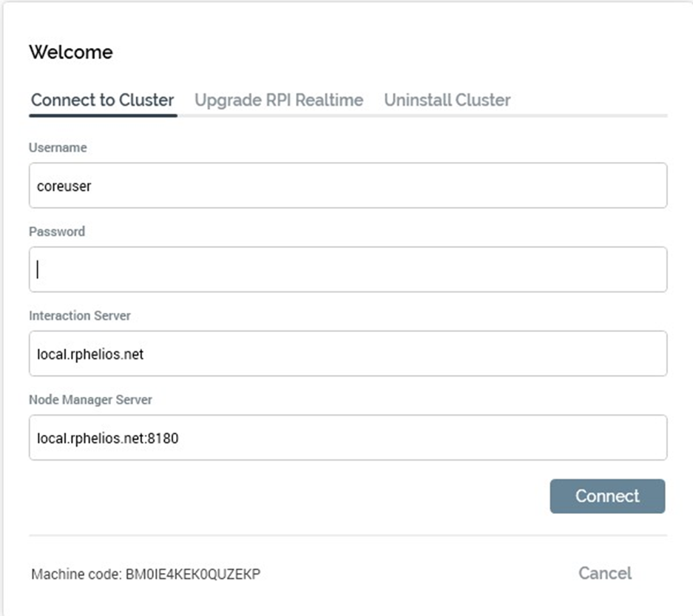Place cursor right after the coreuser text
This screenshot has height=616, width=693.
click(92, 186)
